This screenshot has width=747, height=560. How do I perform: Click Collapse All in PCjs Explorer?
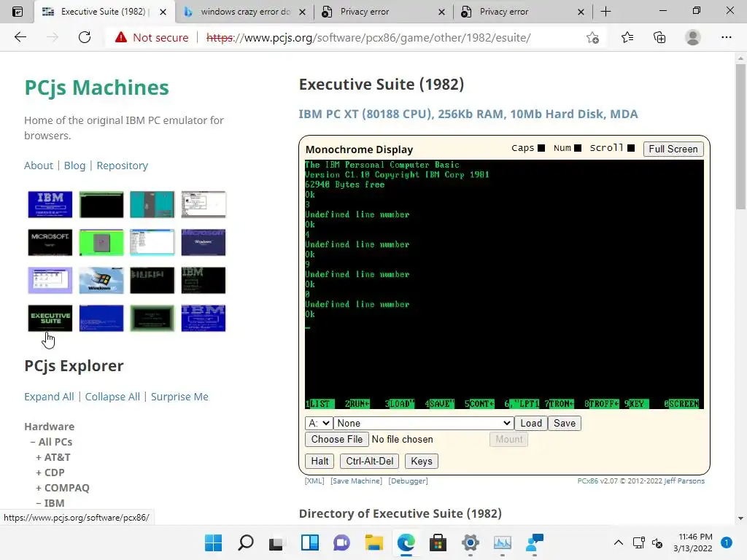112,397
